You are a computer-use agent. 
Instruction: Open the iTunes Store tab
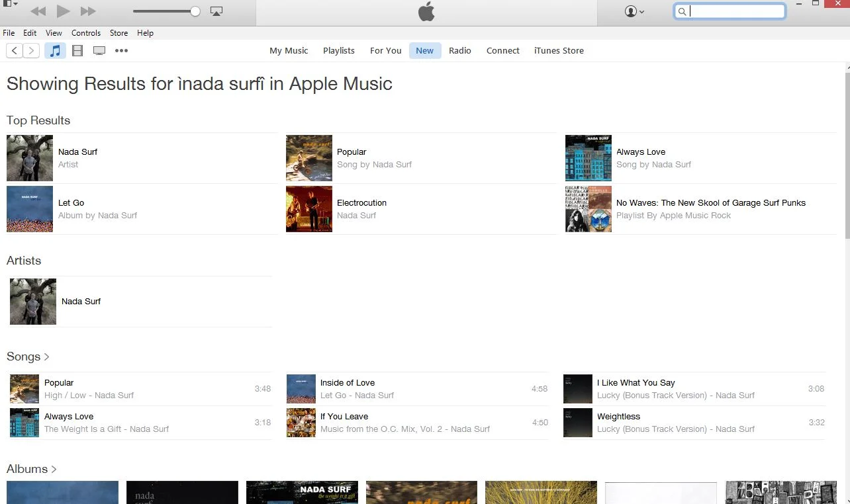559,50
